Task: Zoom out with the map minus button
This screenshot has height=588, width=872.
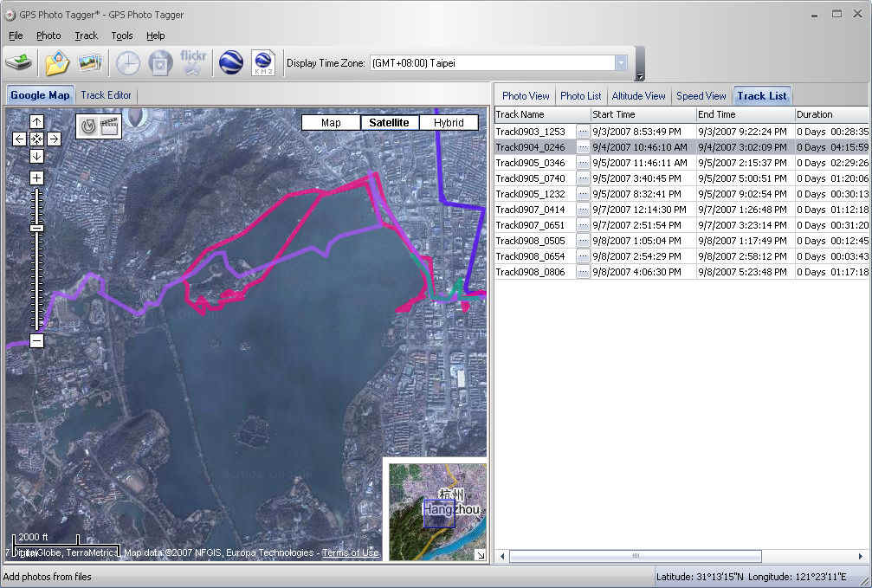Action: pyautogui.click(x=36, y=340)
